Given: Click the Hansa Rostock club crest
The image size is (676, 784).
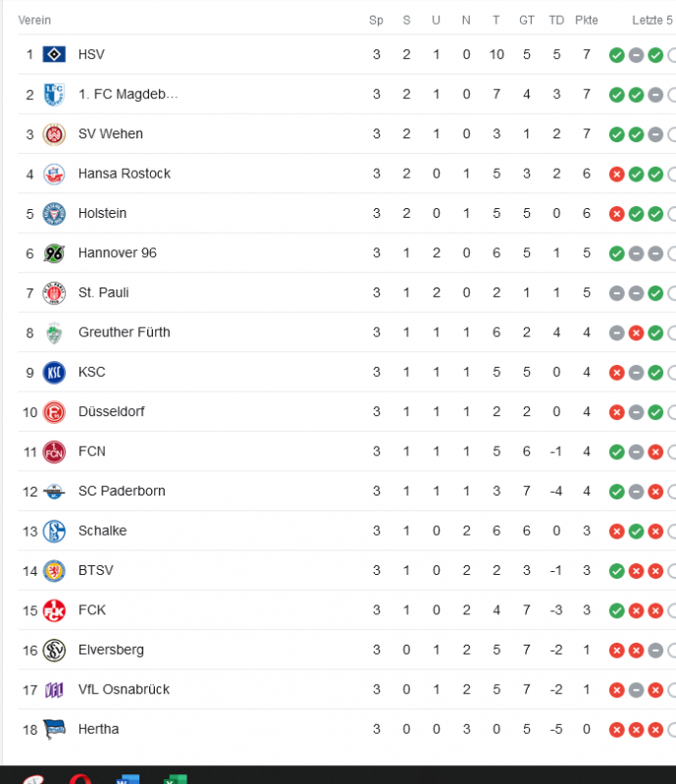Looking at the screenshot, I should pyautogui.click(x=54, y=174).
